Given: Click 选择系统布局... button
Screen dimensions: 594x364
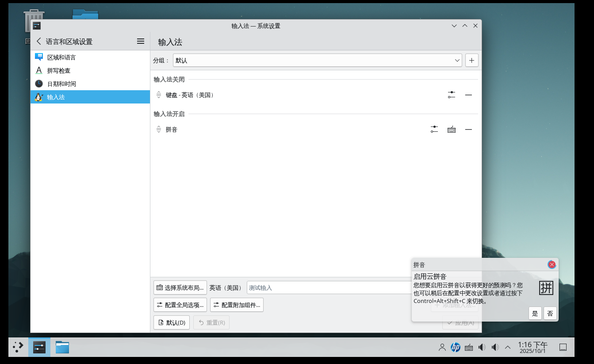Looking at the screenshot, I should (x=180, y=287).
